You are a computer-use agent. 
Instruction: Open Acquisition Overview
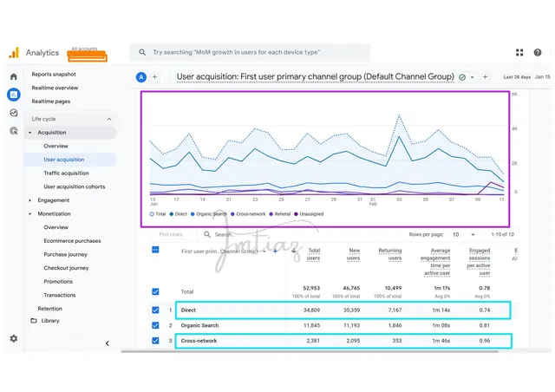click(x=55, y=146)
